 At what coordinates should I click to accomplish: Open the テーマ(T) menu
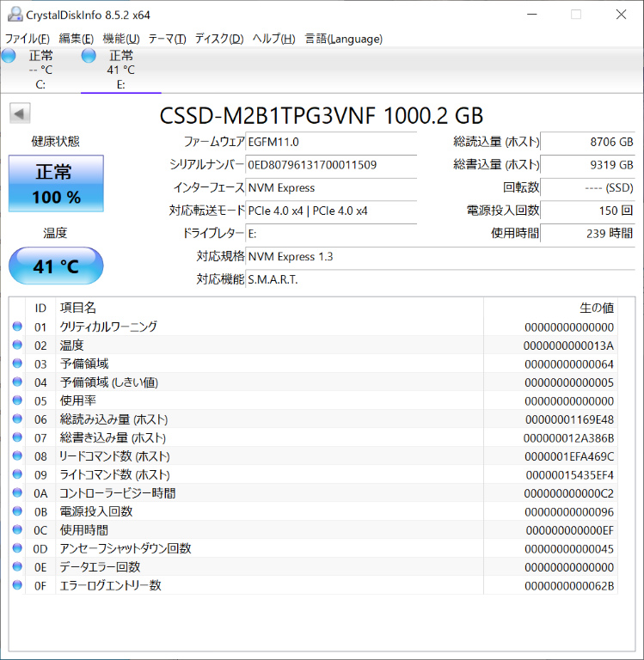pyautogui.click(x=167, y=39)
